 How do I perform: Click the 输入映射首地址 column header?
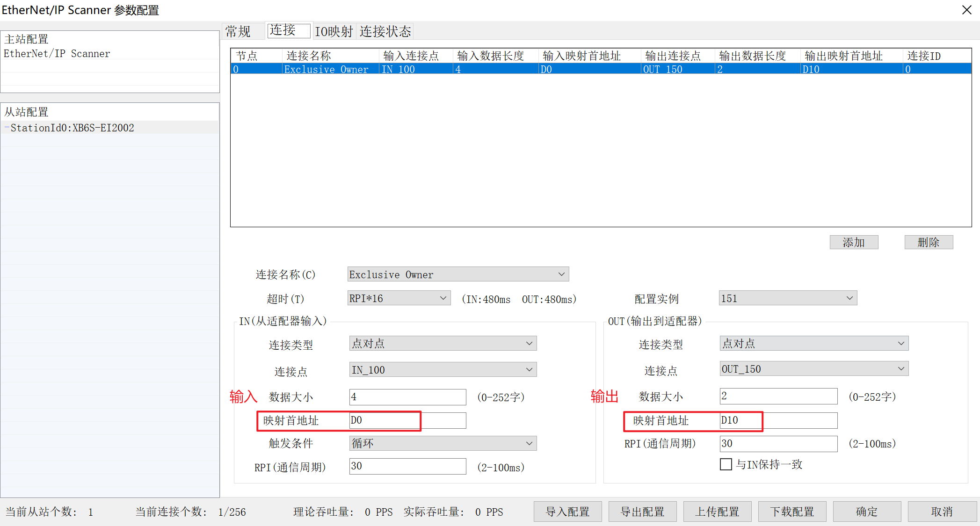click(x=589, y=56)
